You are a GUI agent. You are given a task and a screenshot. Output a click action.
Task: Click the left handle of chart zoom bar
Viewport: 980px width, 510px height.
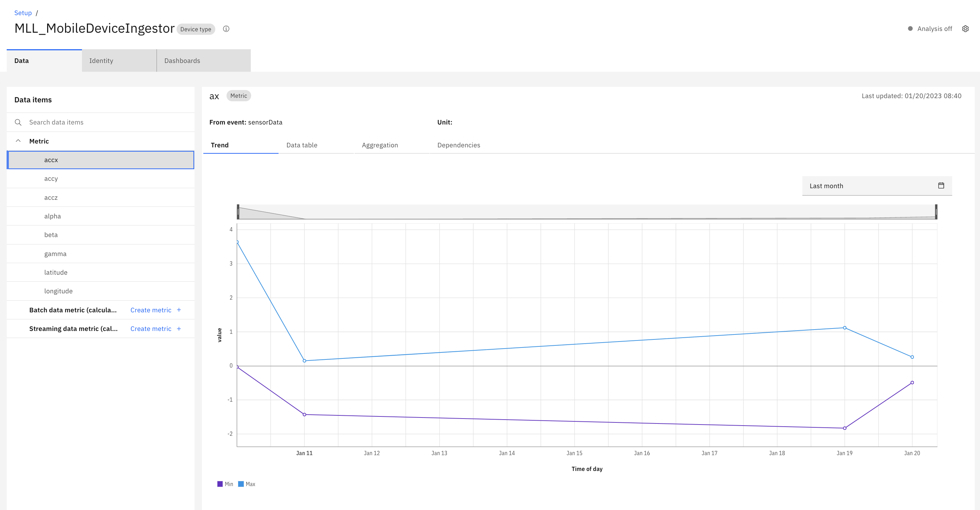coord(238,212)
